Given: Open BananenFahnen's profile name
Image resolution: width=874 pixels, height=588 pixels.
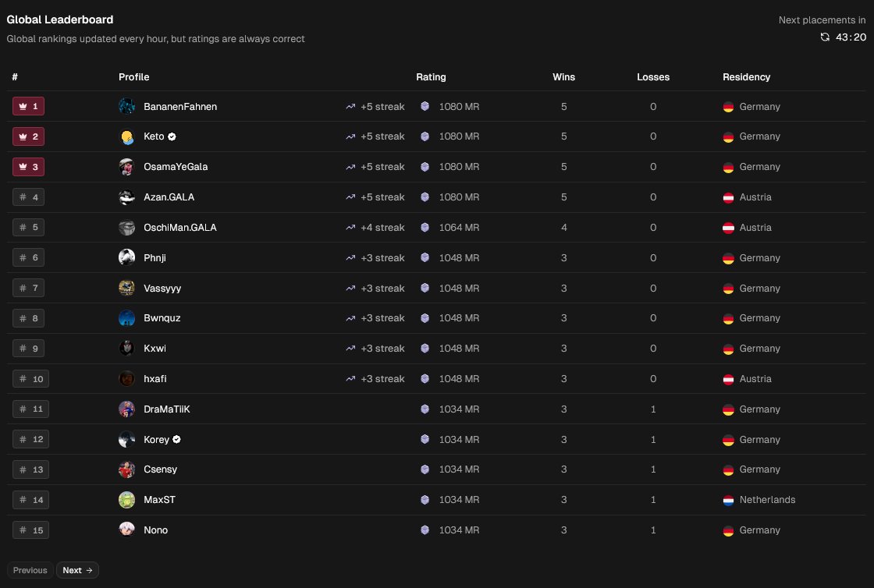Looking at the screenshot, I should (180, 106).
